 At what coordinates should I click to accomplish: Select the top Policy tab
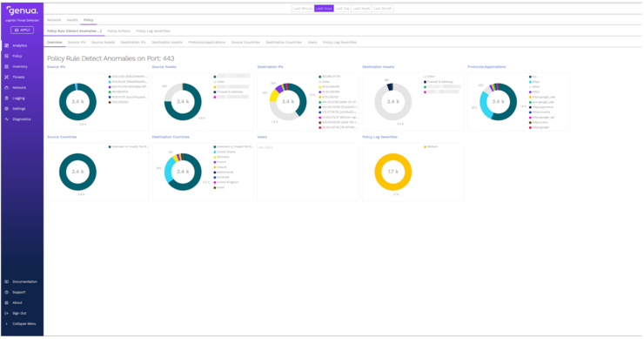[88, 20]
